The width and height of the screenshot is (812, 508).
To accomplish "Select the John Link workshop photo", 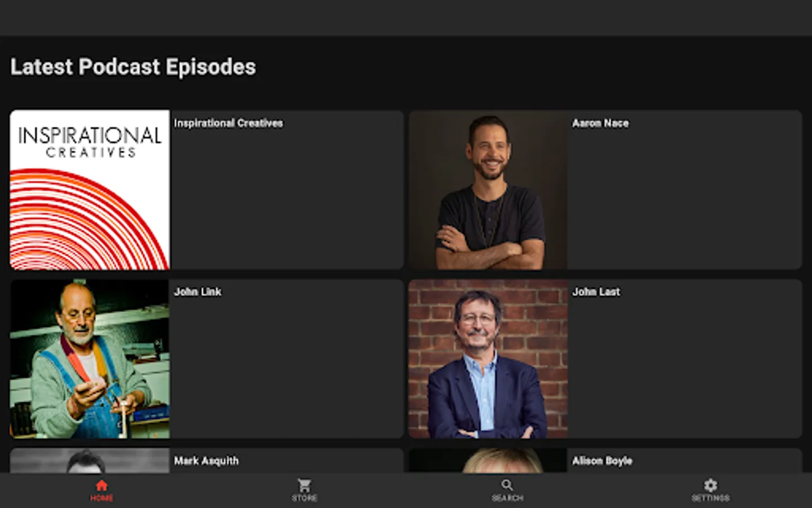I will (x=90, y=359).
